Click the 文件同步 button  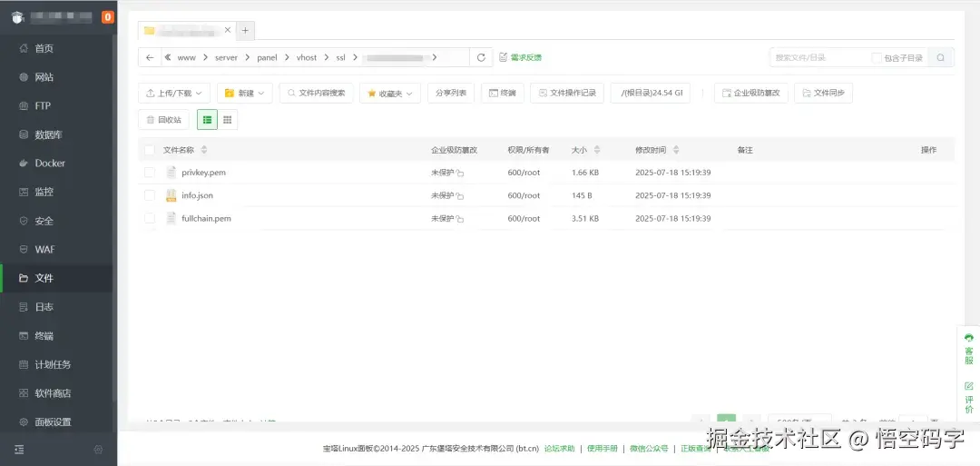823,94
